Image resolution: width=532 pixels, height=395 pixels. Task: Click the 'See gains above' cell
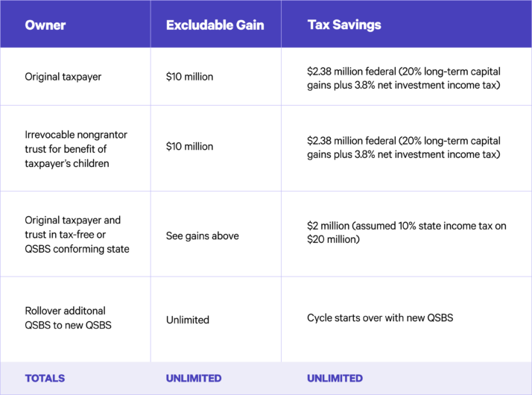pyautogui.click(x=203, y=235)
